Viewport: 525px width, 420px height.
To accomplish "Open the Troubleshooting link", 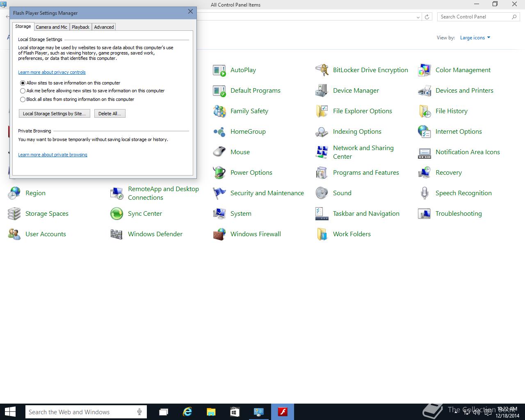I will (459, 214).
